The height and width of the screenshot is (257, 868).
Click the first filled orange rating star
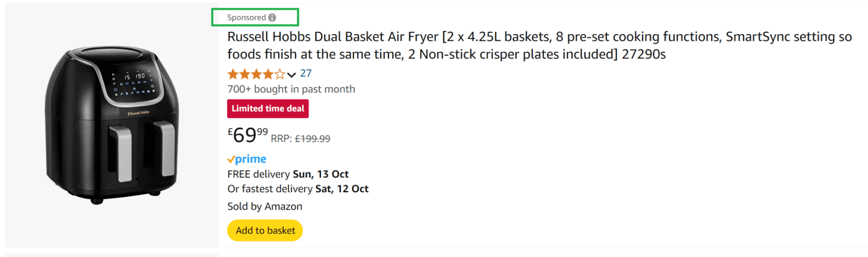(x=233, y=74)
